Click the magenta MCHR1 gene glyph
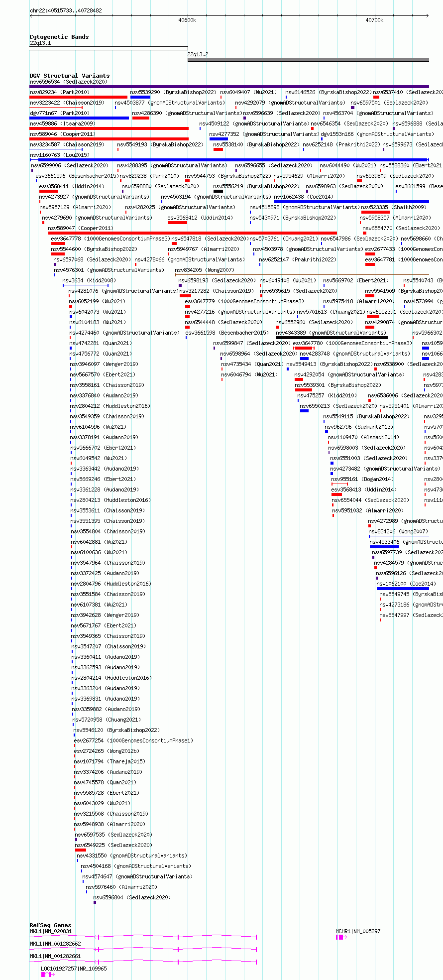This screenshot has width=443, height=980. [x=341, y=937]
